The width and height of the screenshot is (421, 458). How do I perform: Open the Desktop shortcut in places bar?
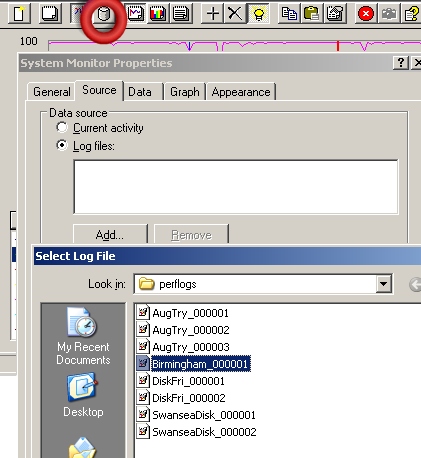point(83,396)
